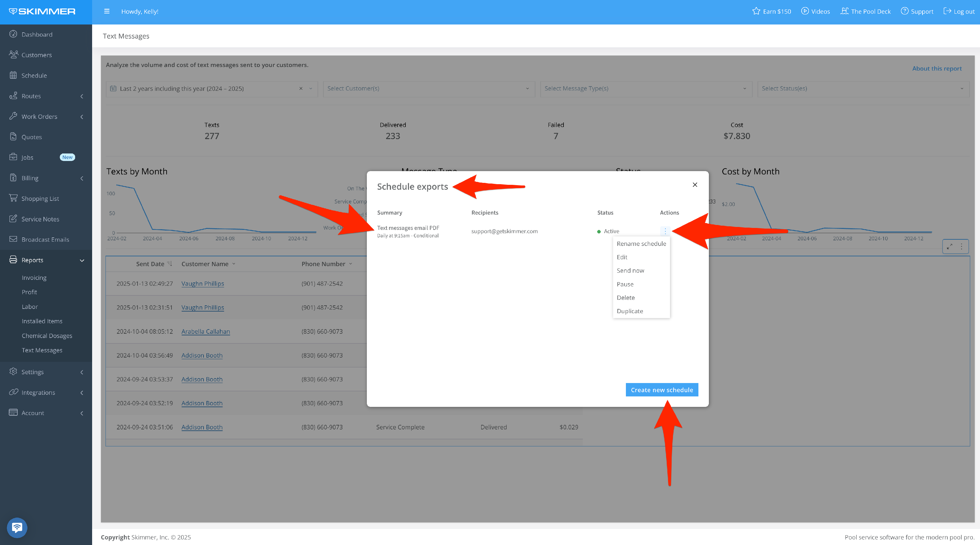Screen dimensions: 980x545
Task: Open Videos play icon in header
Action: coord(805,11)
